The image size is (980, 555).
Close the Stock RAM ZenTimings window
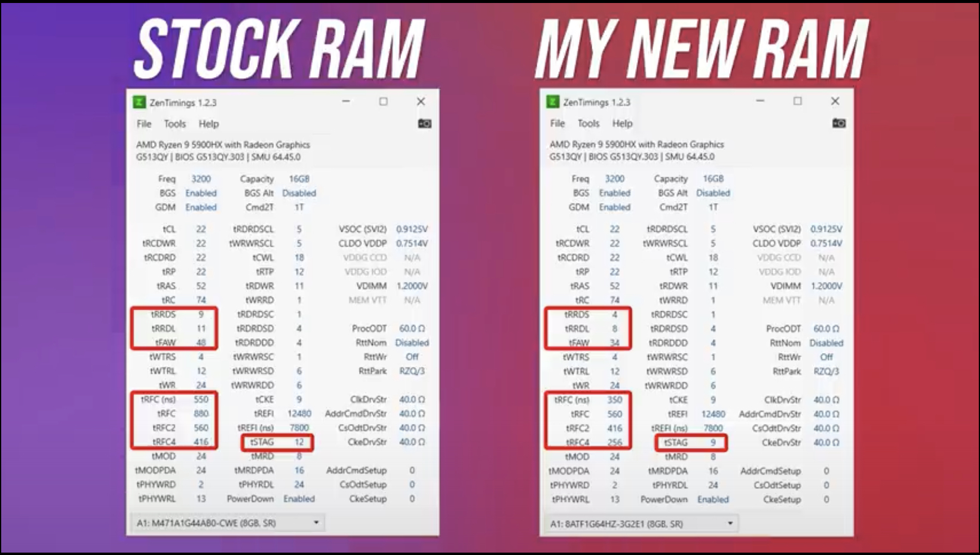pyautogui.click(x=421, y=102)
